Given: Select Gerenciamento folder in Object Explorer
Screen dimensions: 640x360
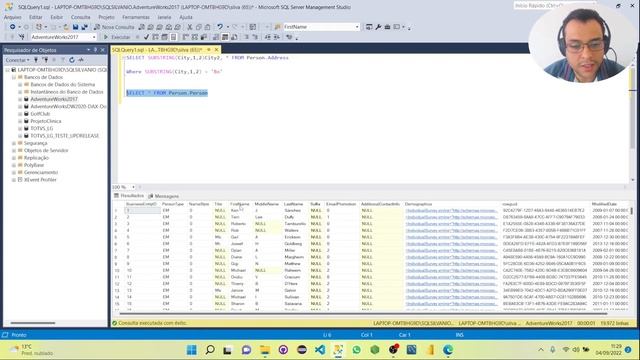Looking at the screenshot, I should point(40,173).
